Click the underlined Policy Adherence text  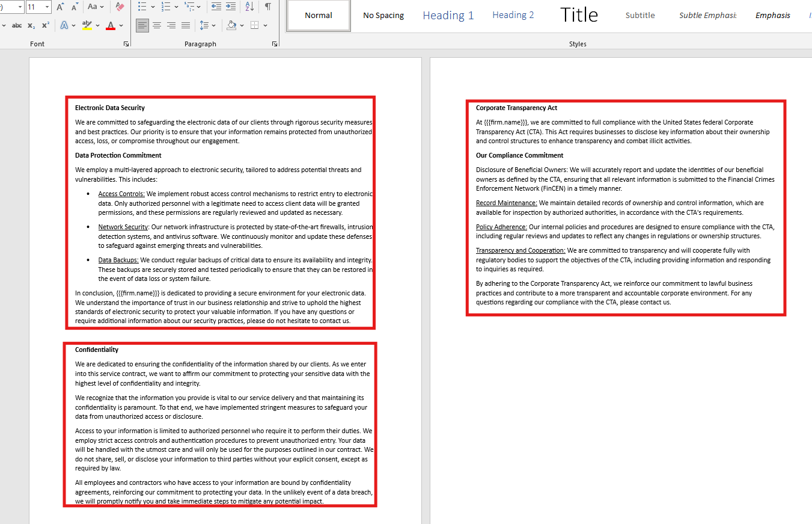click(x=501, y=227)
